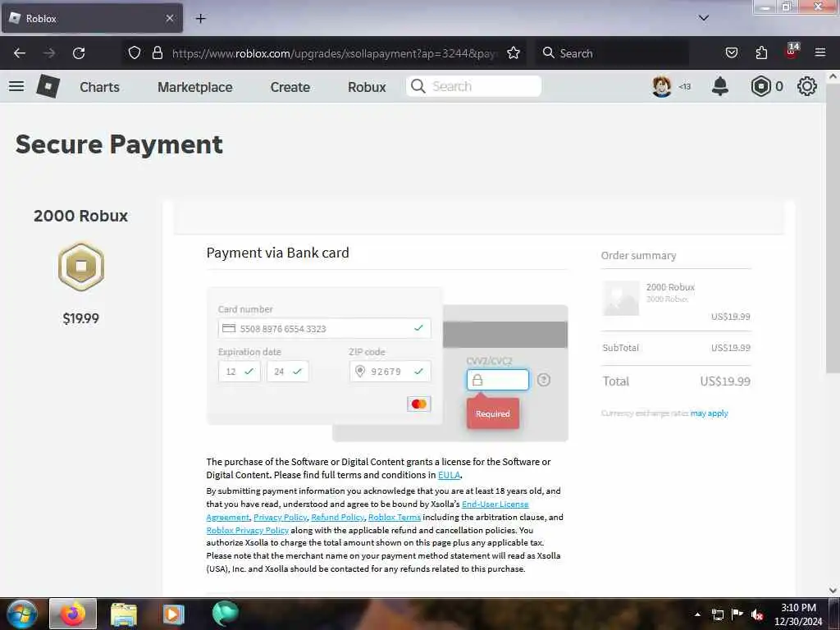Click the URL address bar

point(335,53)
